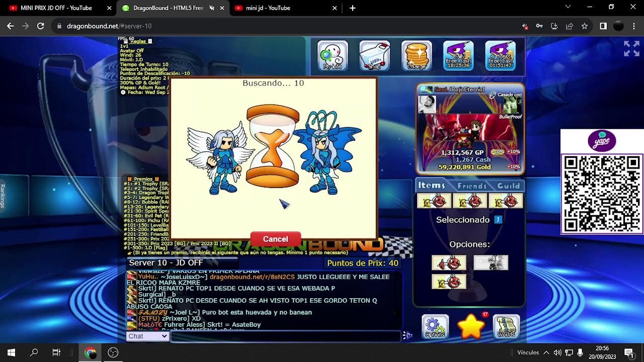Select the third item slot in Items

coord(506,201)
